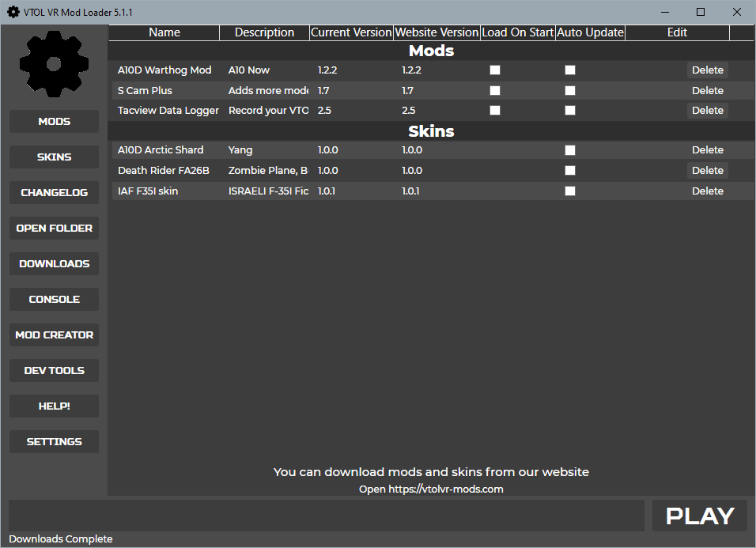Go to the Downloads page
756x548 pixels.
coord(54,264)
